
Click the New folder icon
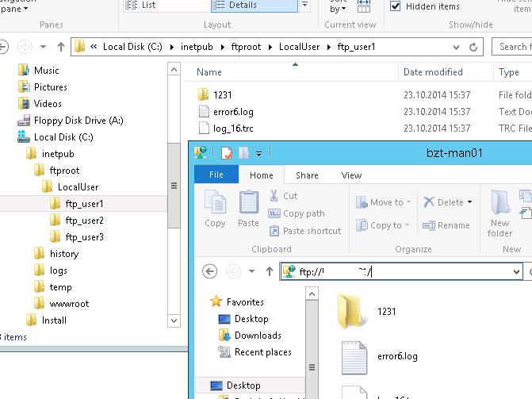499,213
